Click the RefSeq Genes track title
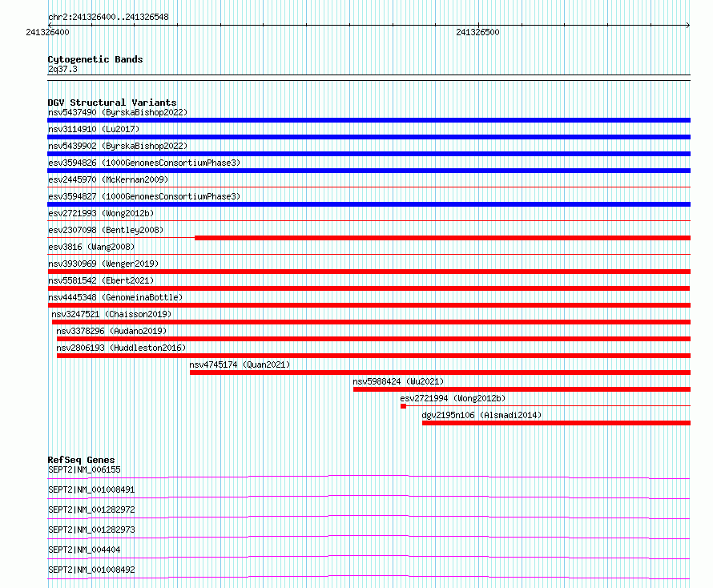The height and width of the screenshot is (588, 713). 81,460
